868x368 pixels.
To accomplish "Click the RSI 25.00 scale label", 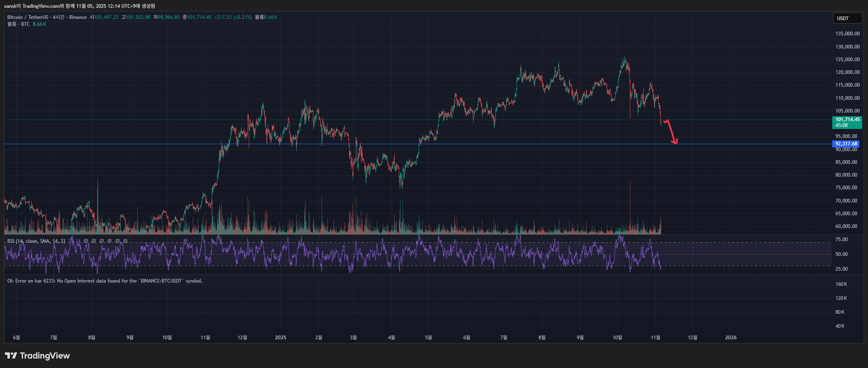I will [x=842, y=269].
